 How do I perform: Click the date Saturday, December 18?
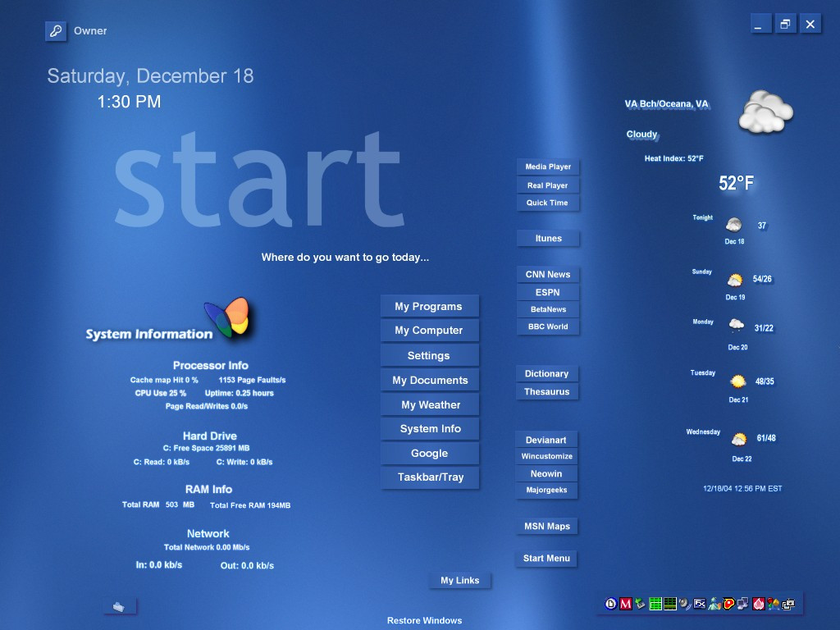click(x=150, y=76)
